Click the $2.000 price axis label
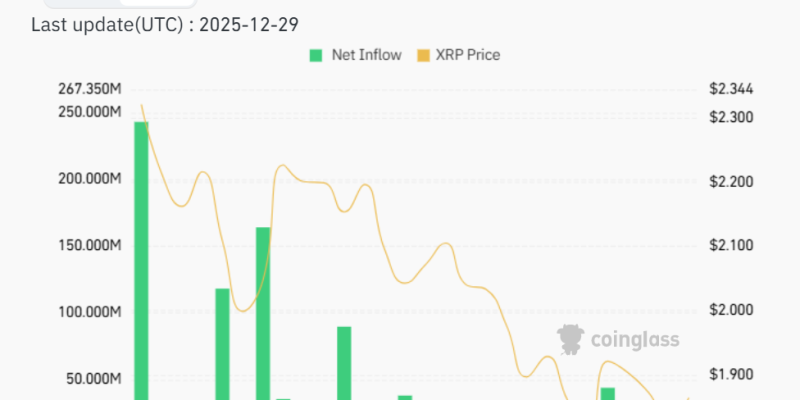Image resolution: width=800 pixels, height=400 pixels. click(x=731, y=310)
